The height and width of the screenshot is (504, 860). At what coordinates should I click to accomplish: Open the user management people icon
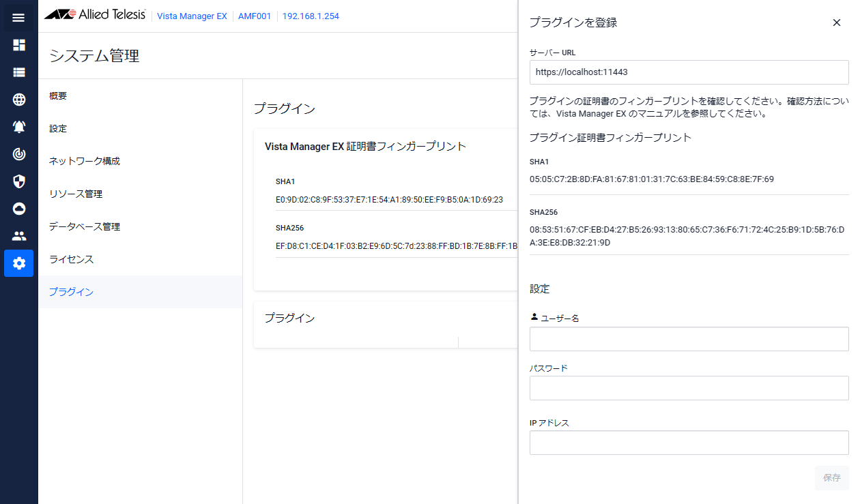[x=18, y=236]
